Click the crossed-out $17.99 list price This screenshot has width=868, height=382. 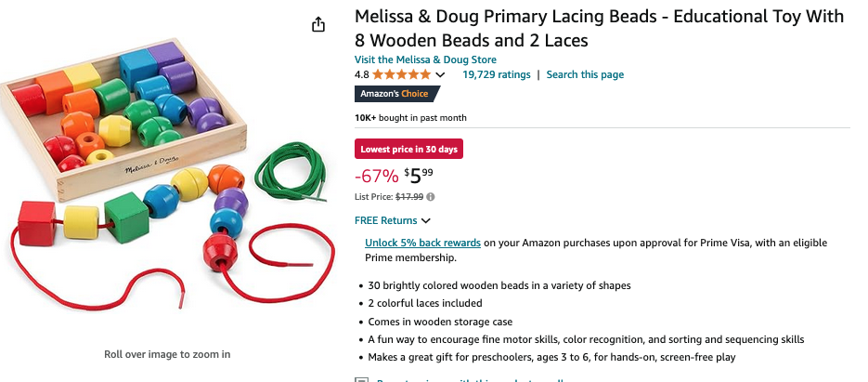pos(409,197)
